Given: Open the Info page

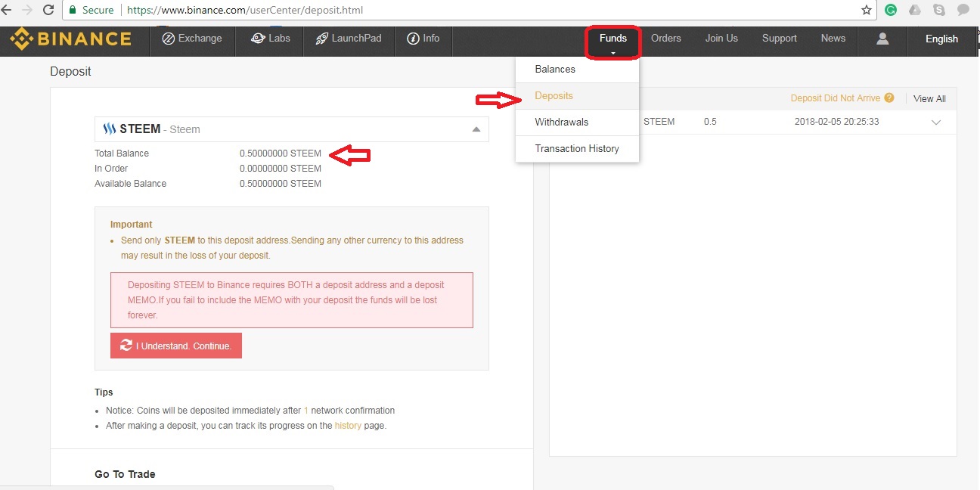Looking at the screenshot, I should (423, 39).
